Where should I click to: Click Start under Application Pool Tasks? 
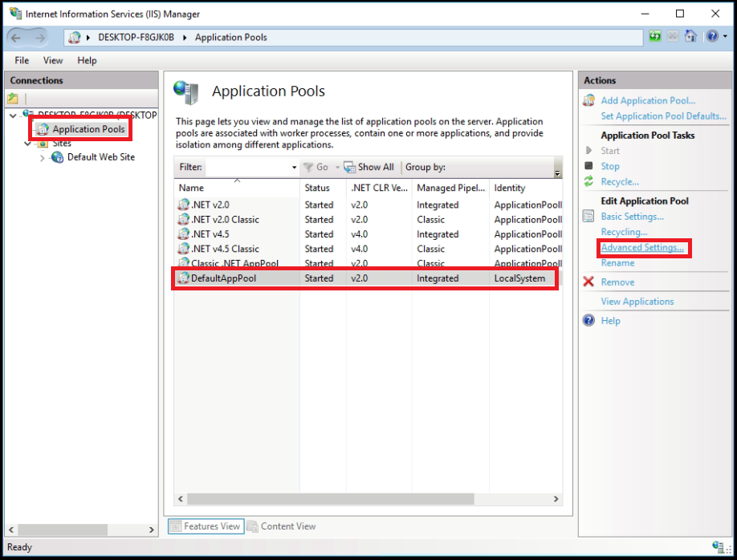610,151
